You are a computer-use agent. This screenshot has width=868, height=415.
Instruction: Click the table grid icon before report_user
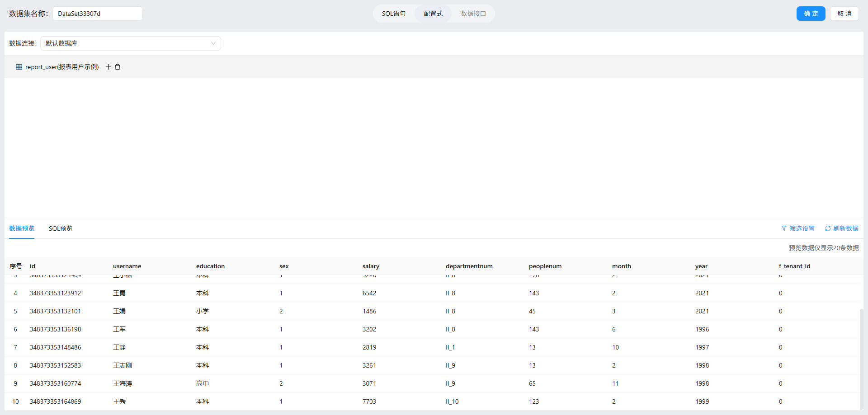pyautogui.click(x=19, y=67)
